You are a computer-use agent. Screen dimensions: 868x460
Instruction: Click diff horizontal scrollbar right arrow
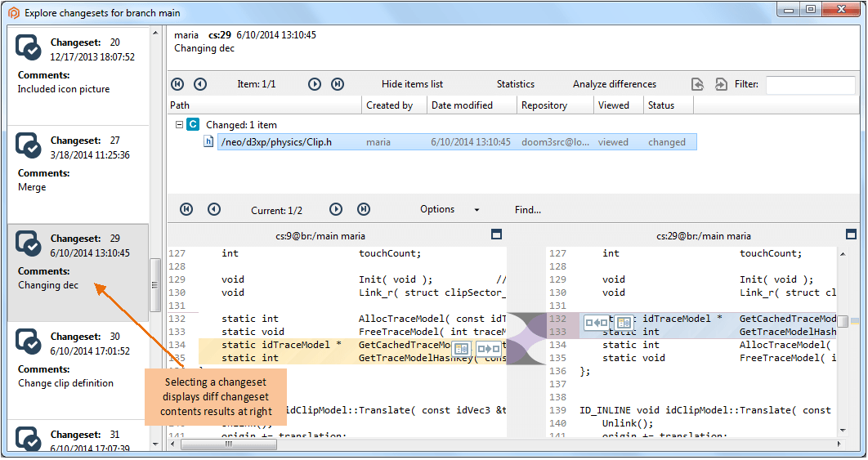pos(839,444)
